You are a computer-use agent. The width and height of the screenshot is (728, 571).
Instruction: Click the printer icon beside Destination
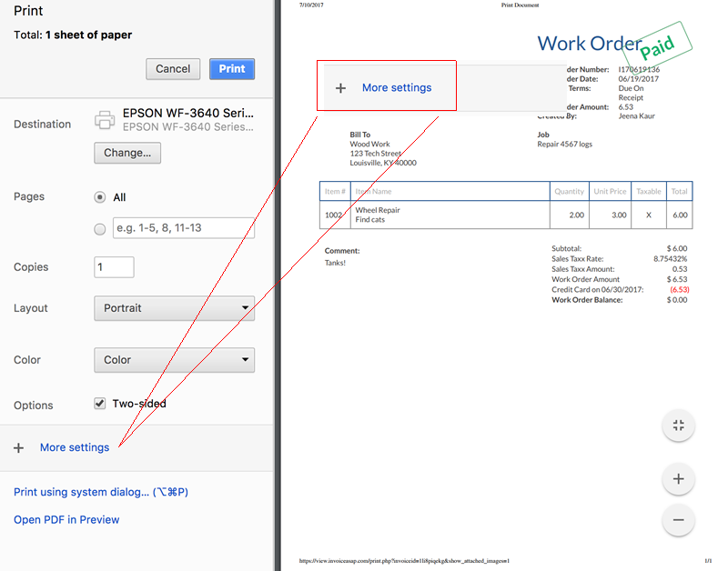point(106,119)
